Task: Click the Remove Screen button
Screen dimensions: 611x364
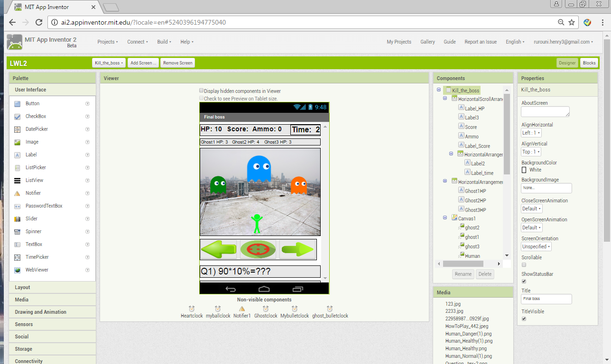Action: click(178, 63)
